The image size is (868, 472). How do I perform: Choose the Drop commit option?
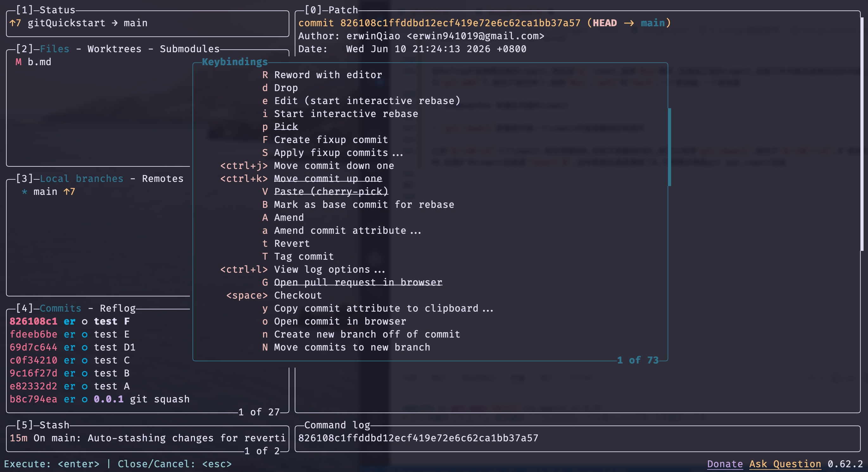pos(280,88)
